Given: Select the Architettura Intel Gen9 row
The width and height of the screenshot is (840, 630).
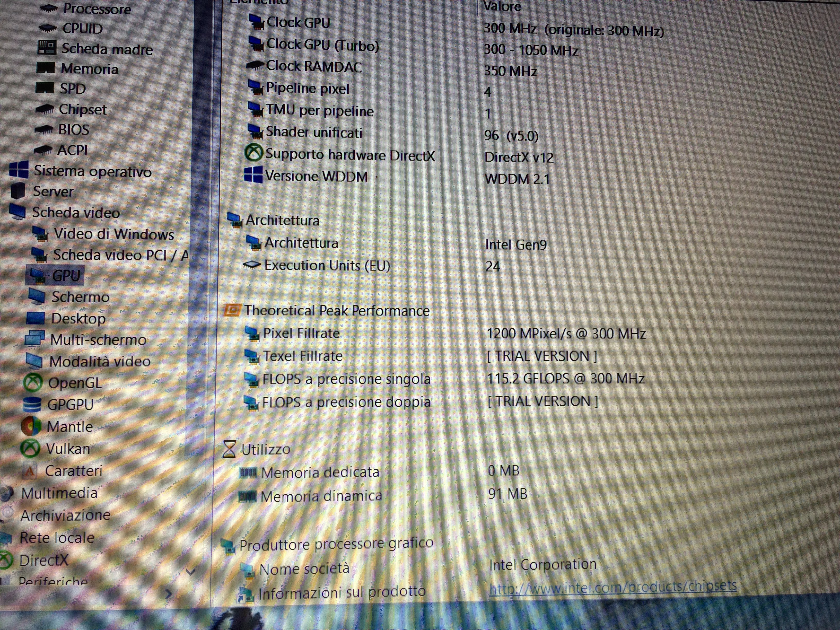Looking at the screenshot, I should click(x=397, y=243).
